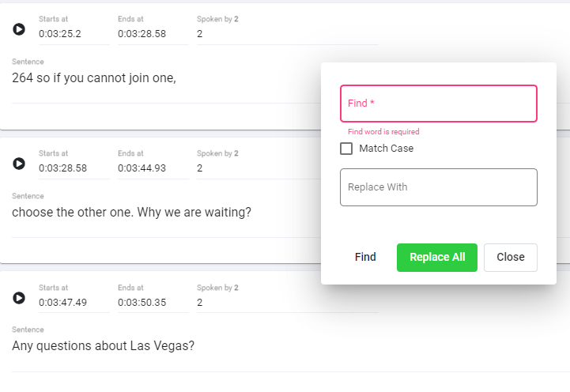Click the Find word input field
This screenshot has height=392, width=570.
click(439, 104)
